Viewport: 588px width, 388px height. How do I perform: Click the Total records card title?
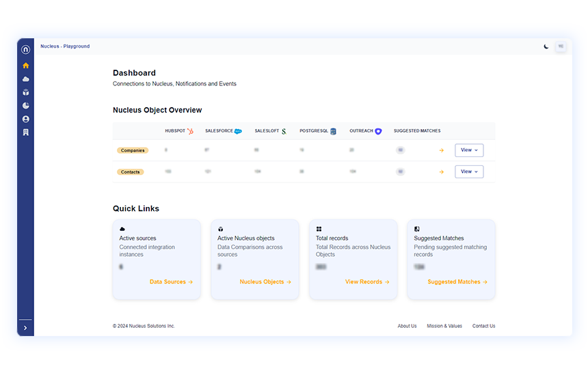332,238
